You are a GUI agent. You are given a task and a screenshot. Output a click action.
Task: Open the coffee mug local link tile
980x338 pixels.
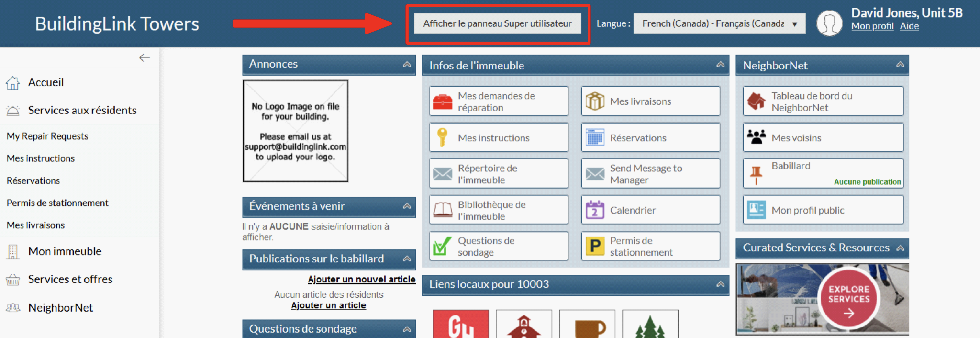pos(587,324)
